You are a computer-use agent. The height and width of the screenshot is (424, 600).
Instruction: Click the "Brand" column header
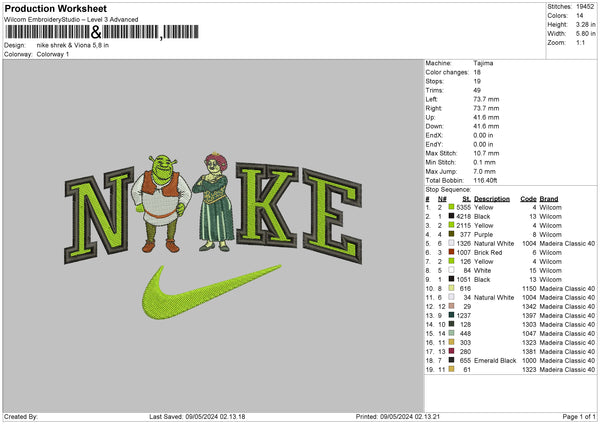[549, 199]
